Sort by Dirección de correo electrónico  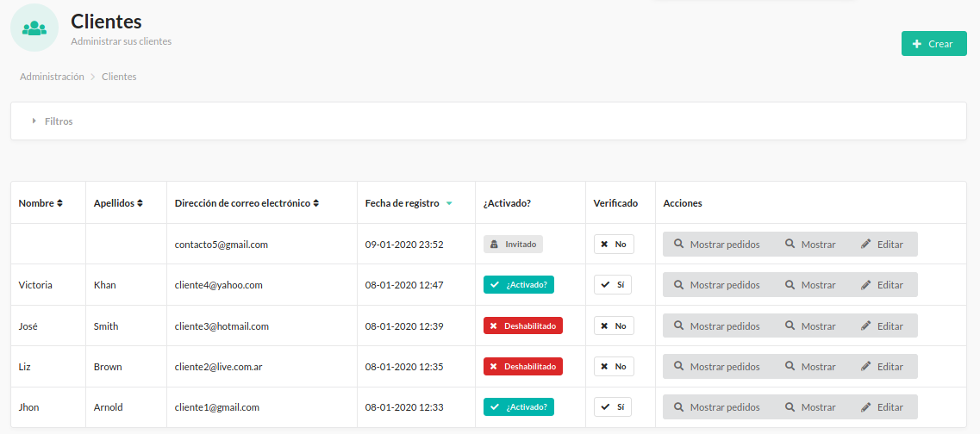(247, 203)
